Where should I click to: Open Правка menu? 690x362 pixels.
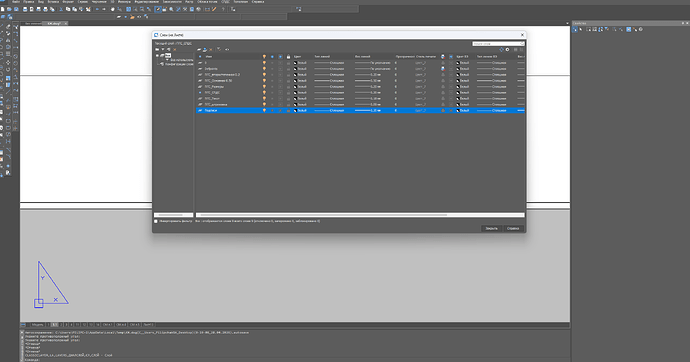pos(28,2)
